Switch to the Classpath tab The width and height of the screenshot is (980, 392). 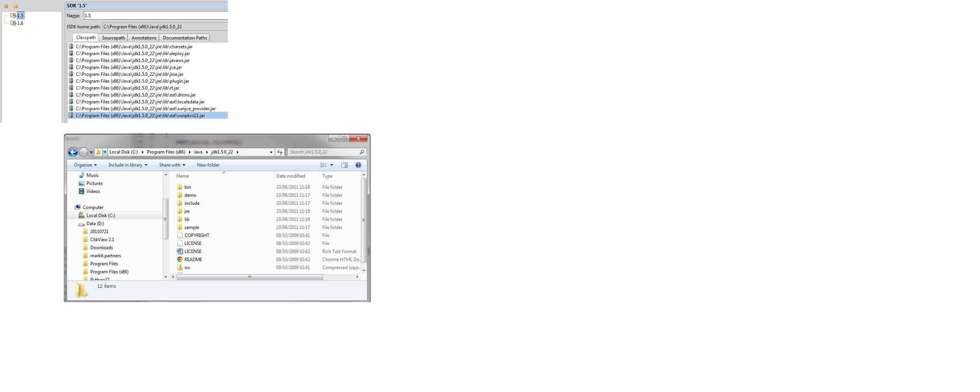coord(86,38)
